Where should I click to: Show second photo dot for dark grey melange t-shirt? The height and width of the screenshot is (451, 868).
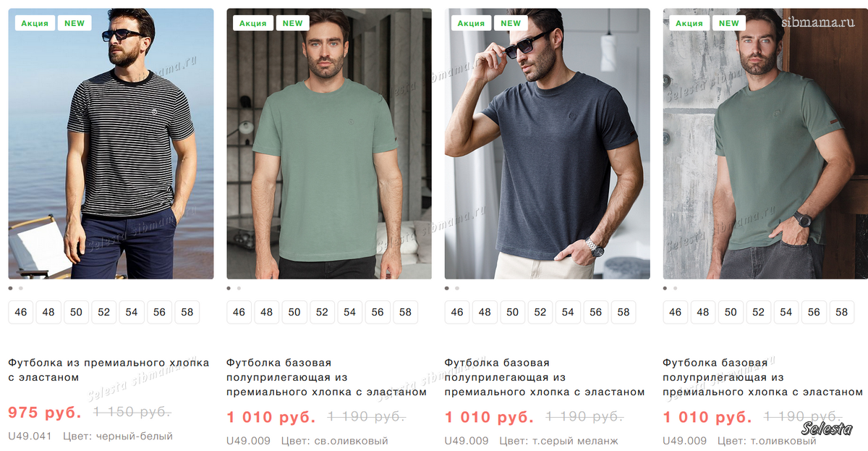[x=457, y=288]
